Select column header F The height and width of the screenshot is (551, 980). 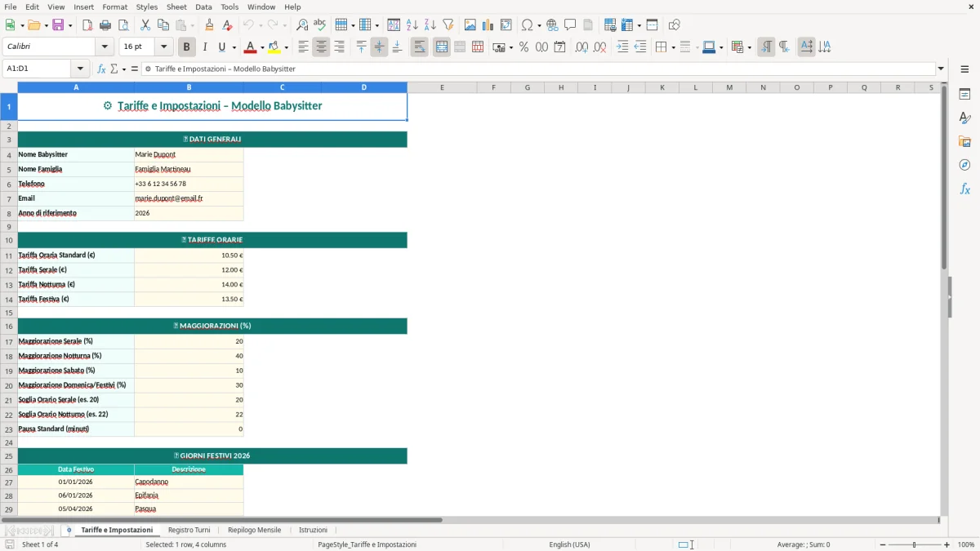pos(493,87)
